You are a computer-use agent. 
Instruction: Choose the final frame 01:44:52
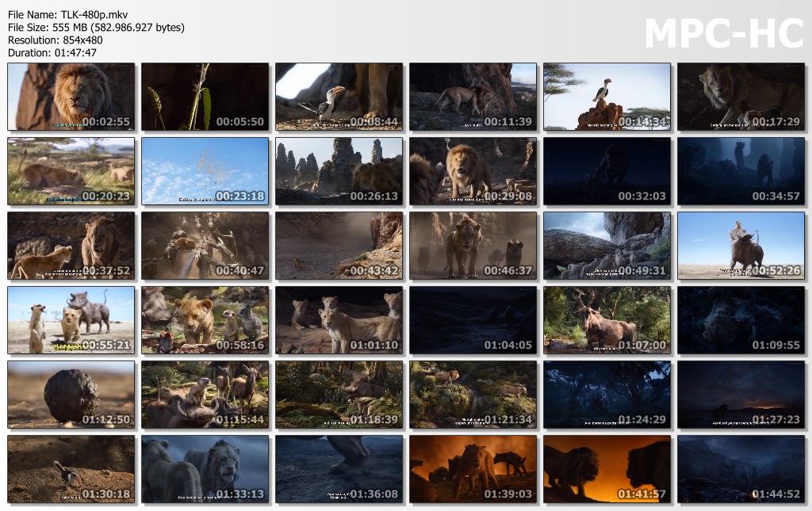tap(741, 469)
